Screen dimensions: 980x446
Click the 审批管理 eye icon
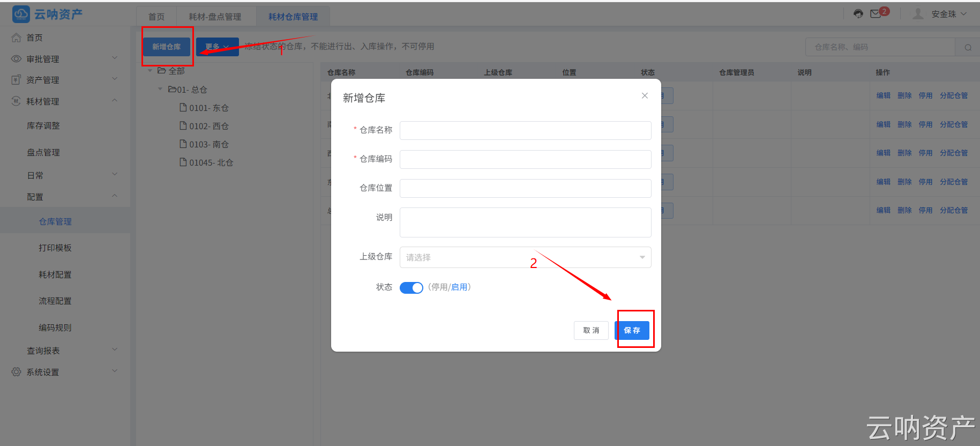17,59
